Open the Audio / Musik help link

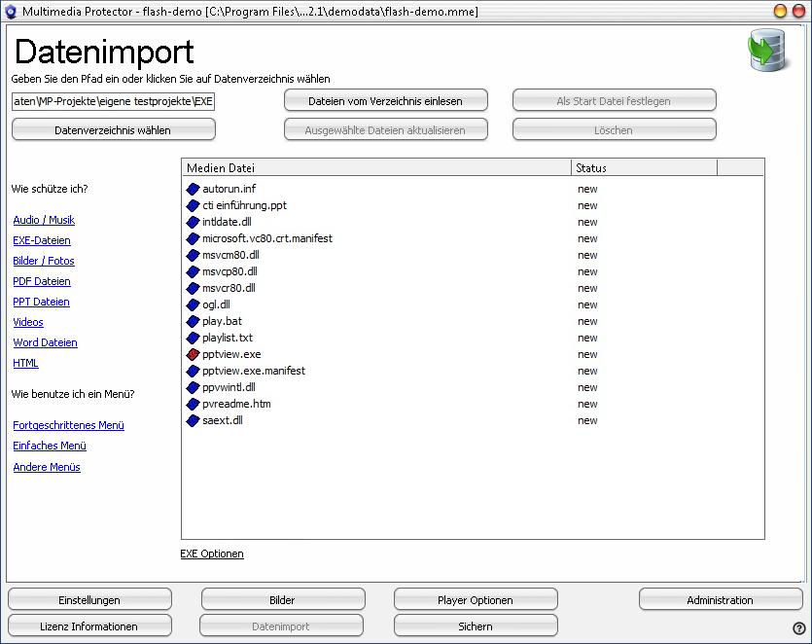[x=44, y=220]
